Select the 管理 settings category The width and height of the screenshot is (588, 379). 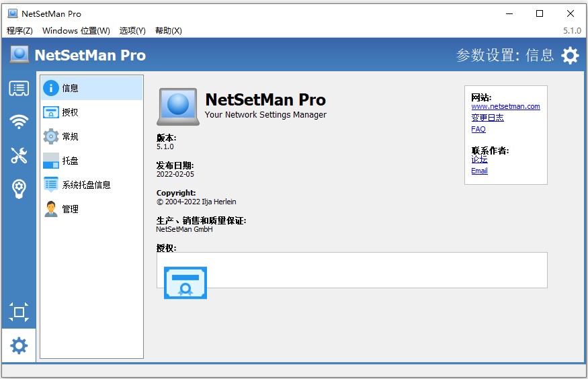tap(92, 209)
